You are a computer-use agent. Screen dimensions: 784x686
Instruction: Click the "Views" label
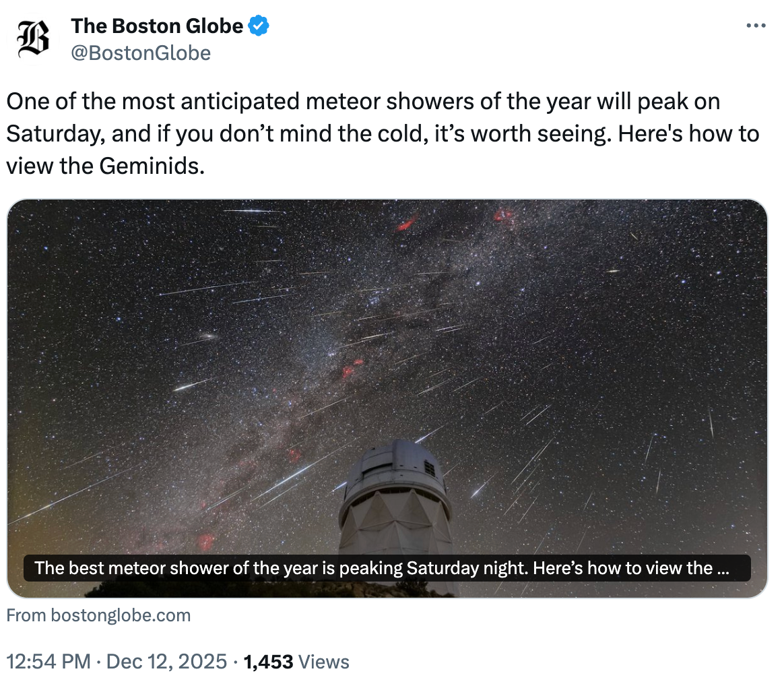click(x=323, y=662)
